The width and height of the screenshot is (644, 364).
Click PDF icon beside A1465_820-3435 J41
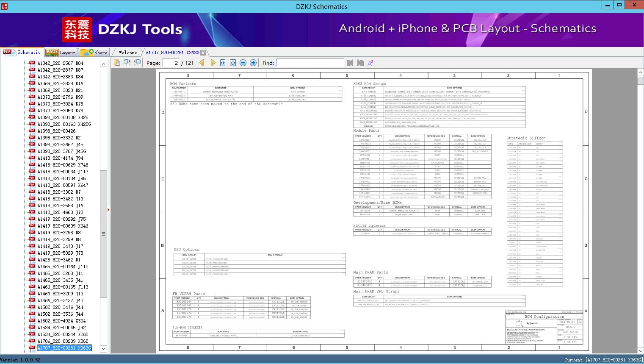32,280
